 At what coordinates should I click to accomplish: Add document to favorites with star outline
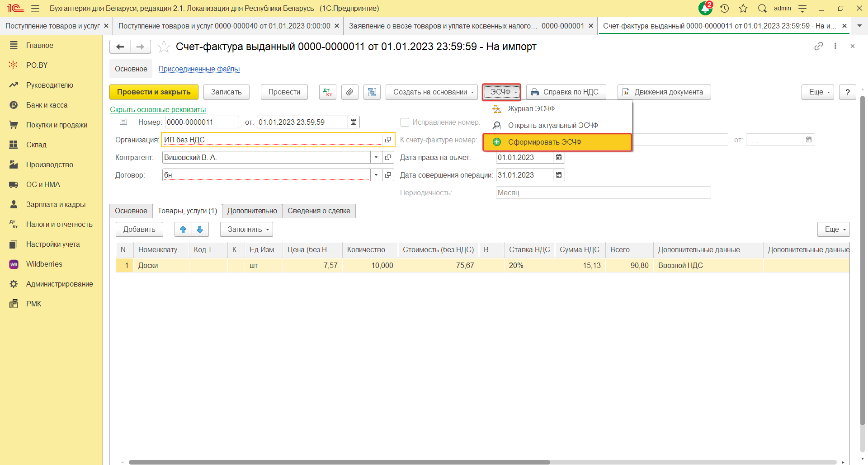pyautogui.click(x=164, y=47)
